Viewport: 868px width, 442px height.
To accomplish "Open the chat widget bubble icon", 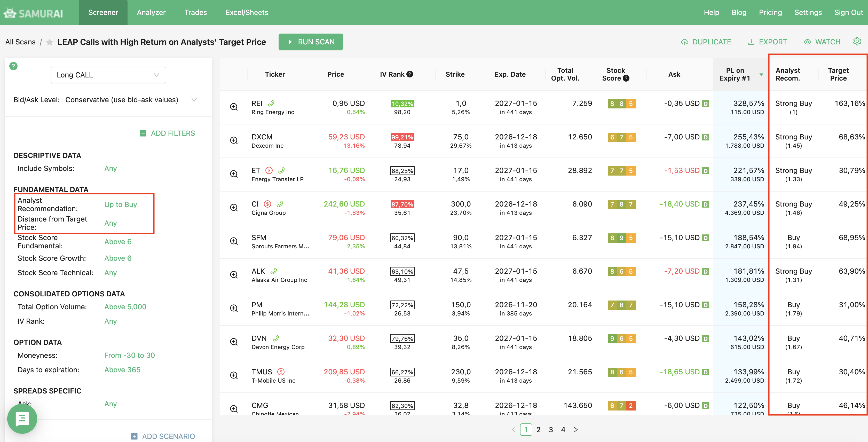I will tap(22, 419).
